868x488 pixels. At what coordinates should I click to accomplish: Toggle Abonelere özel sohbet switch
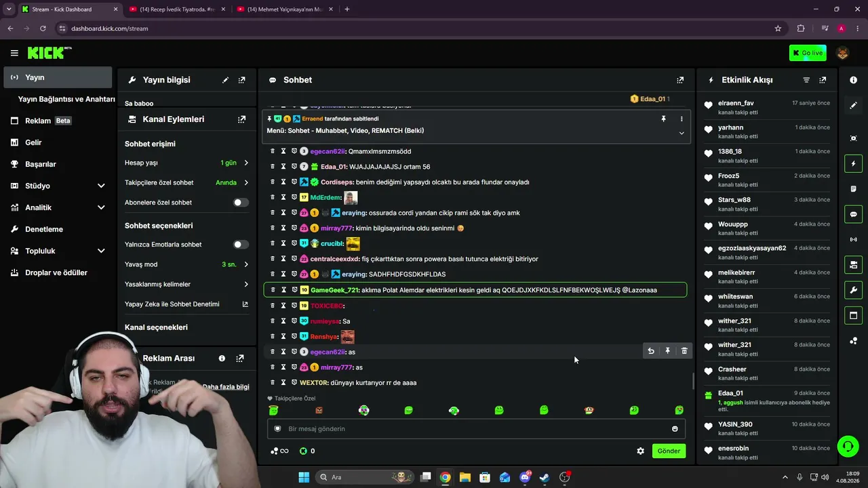pos(241,203)
